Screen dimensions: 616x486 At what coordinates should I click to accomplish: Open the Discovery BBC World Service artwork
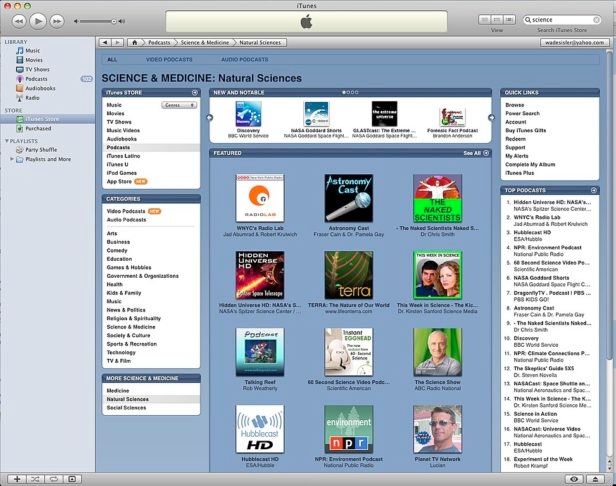click(248, 114)
